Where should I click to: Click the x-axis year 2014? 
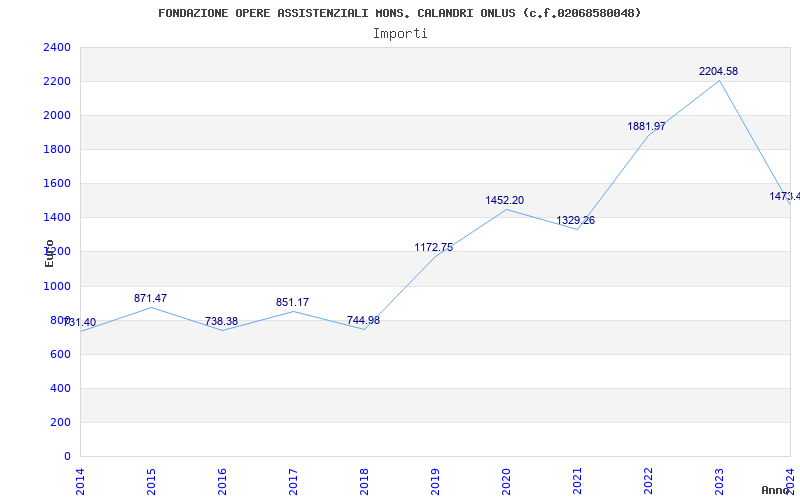point(80,482)
